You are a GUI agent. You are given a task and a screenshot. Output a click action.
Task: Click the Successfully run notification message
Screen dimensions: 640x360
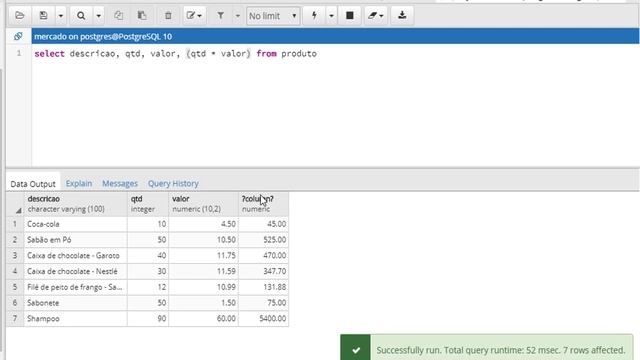coord(501,350)
